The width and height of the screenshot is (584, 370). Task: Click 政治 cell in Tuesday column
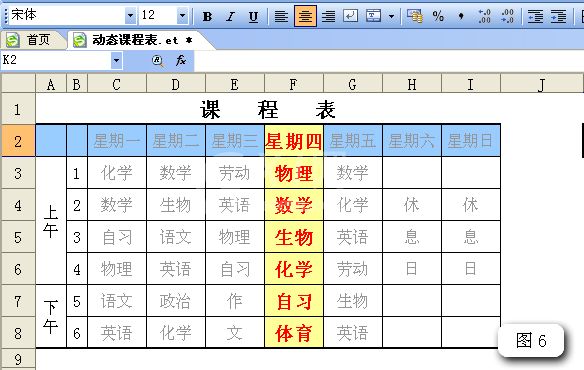[176, 301]
